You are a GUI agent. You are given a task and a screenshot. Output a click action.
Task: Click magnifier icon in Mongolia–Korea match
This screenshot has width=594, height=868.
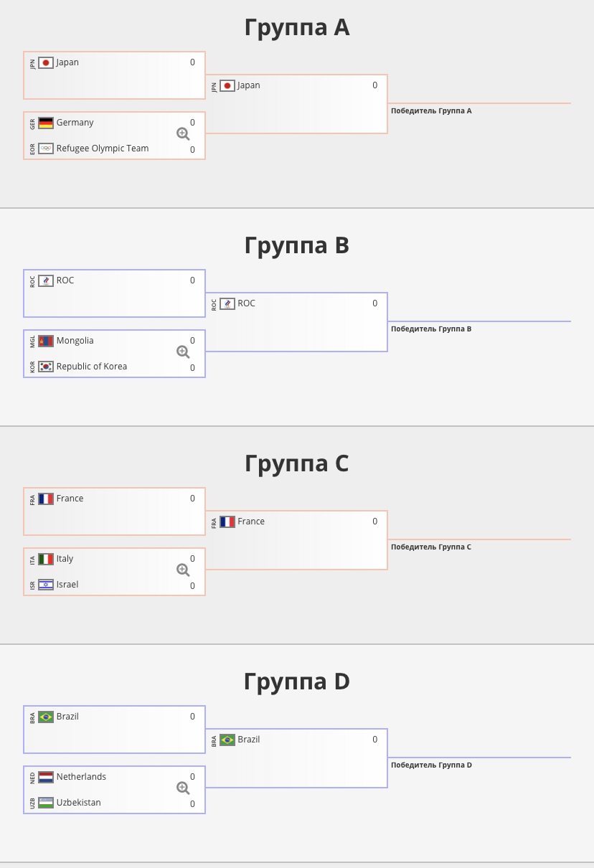(x=183, y=352)
